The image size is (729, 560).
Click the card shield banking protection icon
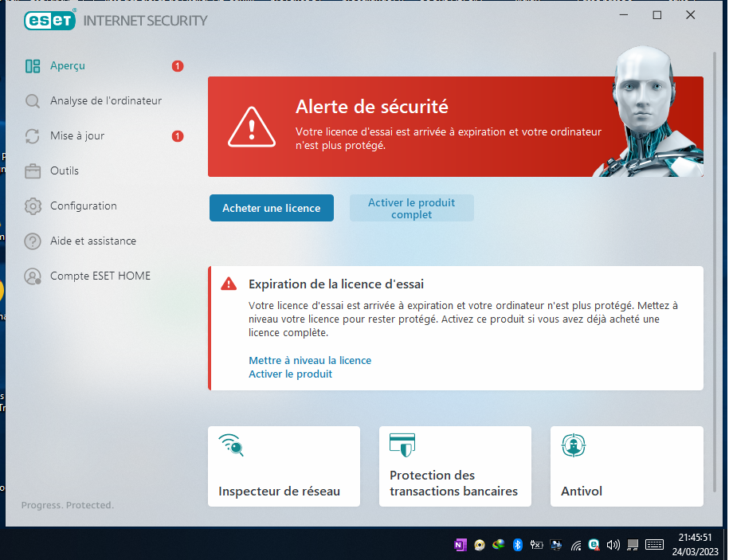point(402,444)
